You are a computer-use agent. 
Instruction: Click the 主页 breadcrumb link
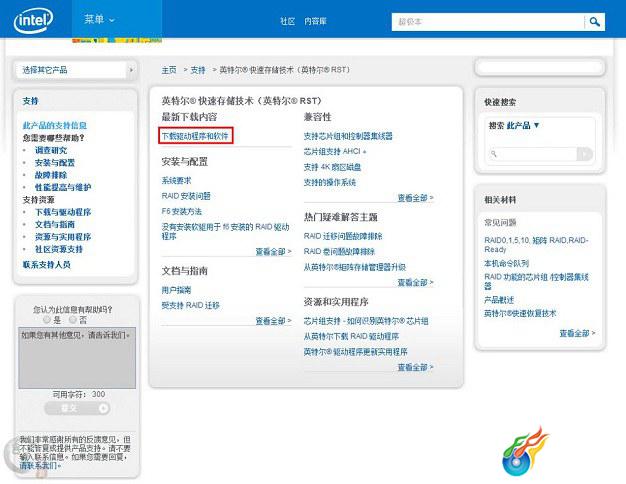[169, 70]
